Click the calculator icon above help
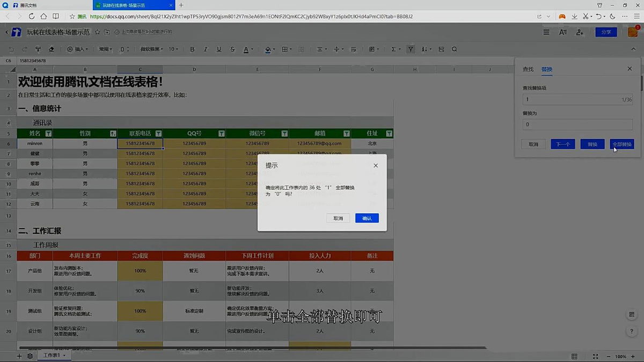Screen dimensions: 644x362 click(x=632, y=315)
